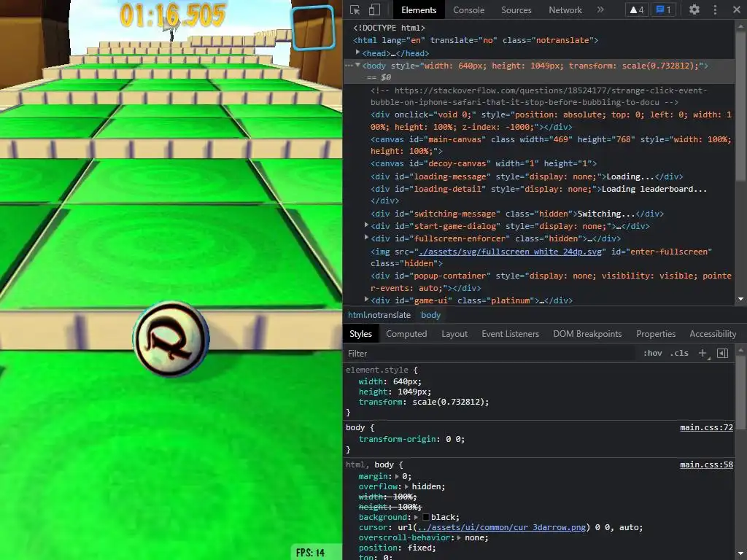Edit the position fixed value
This screenshot has width=747, height=560.
click(x=418, y=548)
